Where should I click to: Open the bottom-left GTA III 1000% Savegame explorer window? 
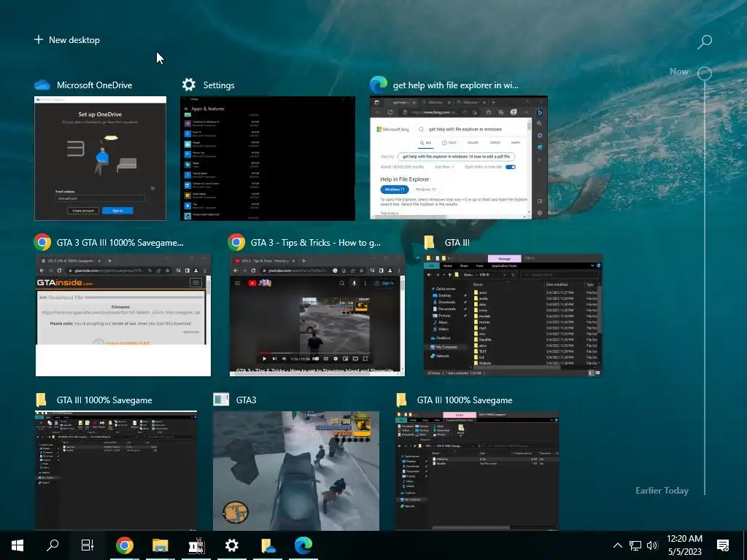[x=116, y=470]
